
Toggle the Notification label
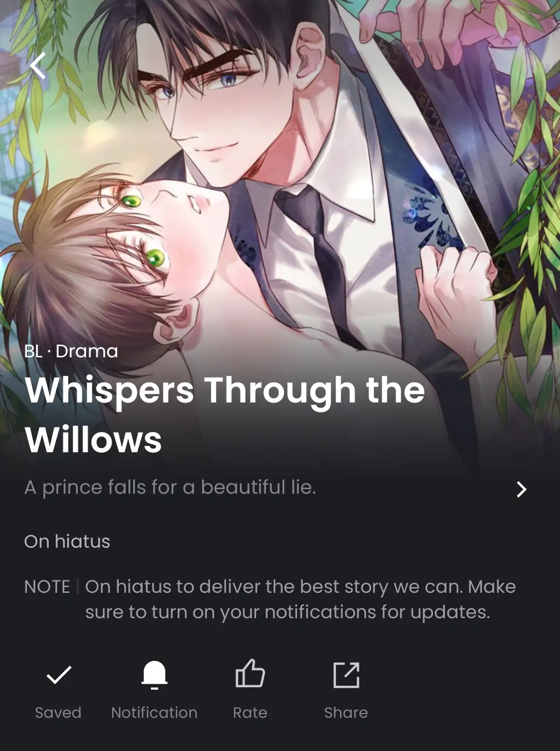[155, 713]
